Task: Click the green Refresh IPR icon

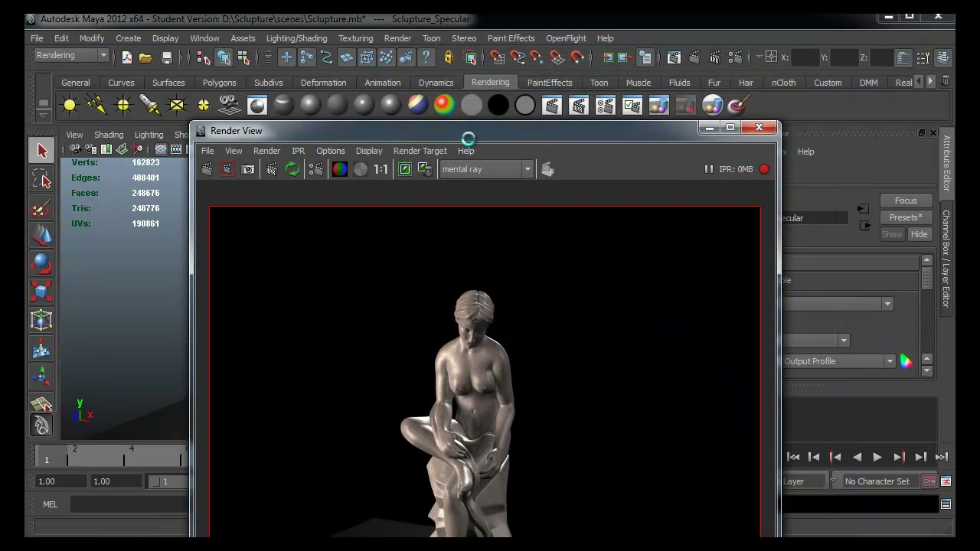Action: (x=292, y=169)
